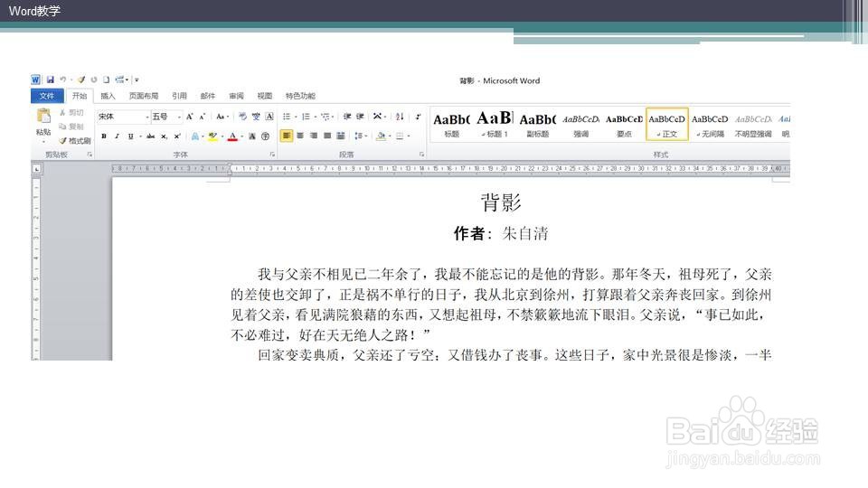The image size is (868, 488).
Task: Click the sort (A-Z arrow) icon
Action: 400,117
